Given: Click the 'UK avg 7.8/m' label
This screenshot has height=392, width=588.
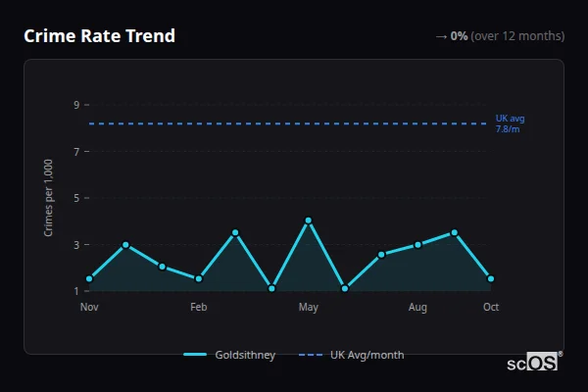Looking at the screenshot, I should coord(510,123).
